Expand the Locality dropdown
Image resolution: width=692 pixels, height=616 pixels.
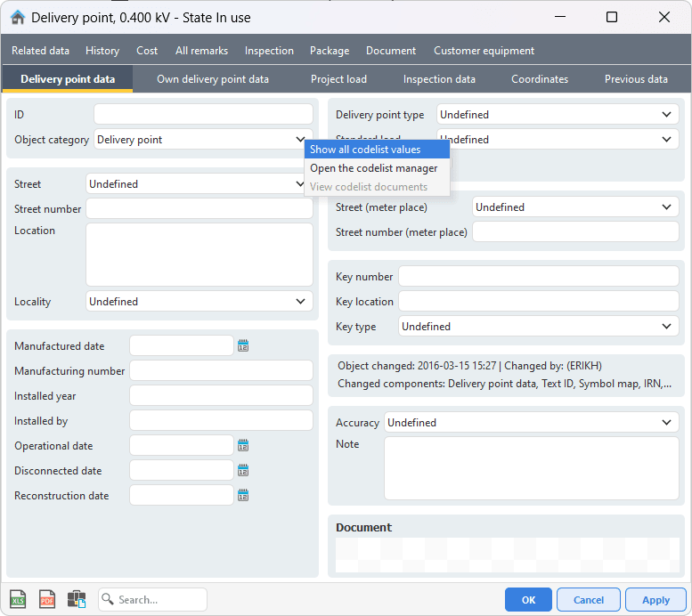pos(300,302)
